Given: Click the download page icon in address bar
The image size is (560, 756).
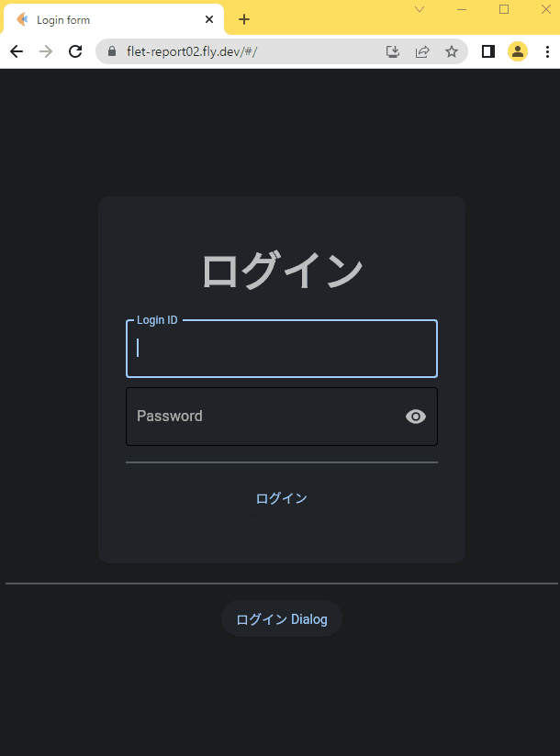Looking at the screenshot, I should (392, 51).
